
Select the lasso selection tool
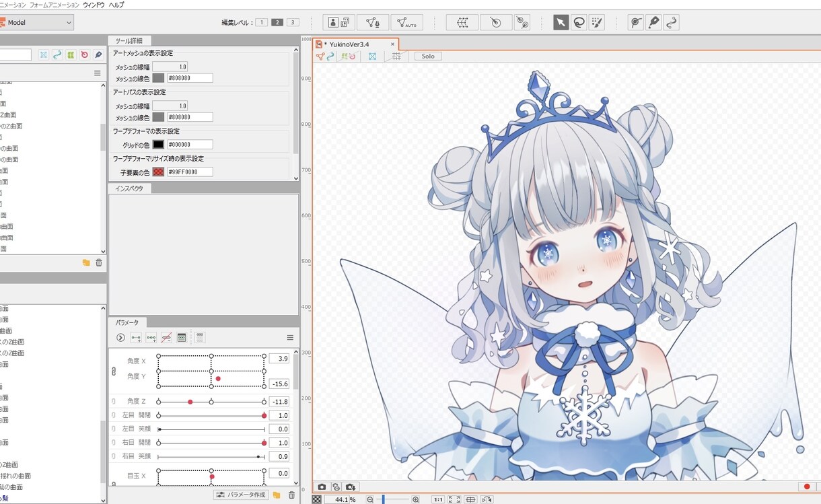tap(579, 22)
